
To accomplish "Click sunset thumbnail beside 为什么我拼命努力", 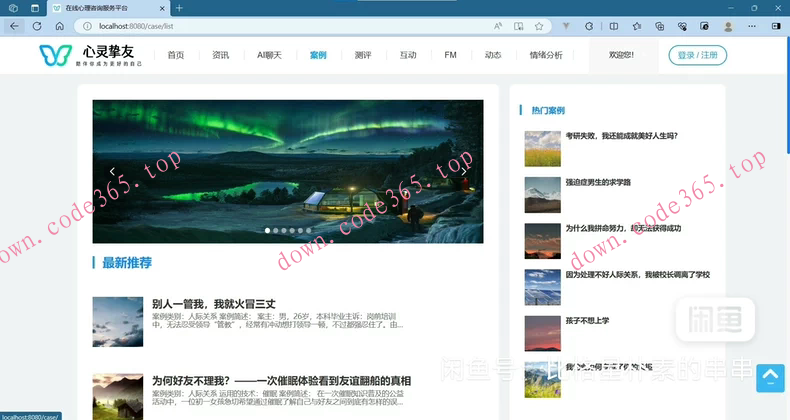I will pos(543,241).
